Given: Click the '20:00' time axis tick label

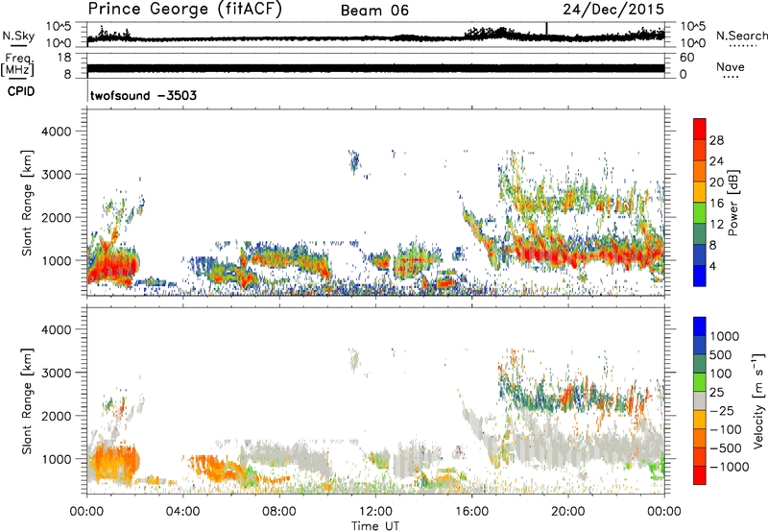Looking at the screenshot, I should (567, 512).
